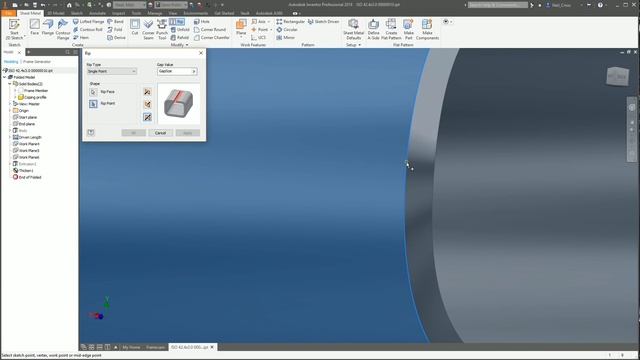The height and width of the screenshot is (360, 640).
Task: Open Sheet Metal Defaults
Action: point(353,29)
